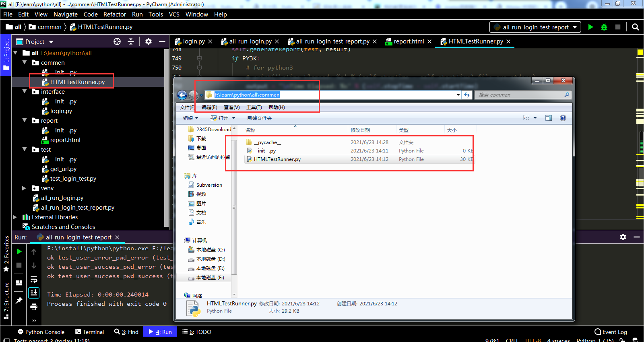This screenshot has width=644, height=342.
Task: Click the Explorer address bar path
Action: tap(247, 95)
